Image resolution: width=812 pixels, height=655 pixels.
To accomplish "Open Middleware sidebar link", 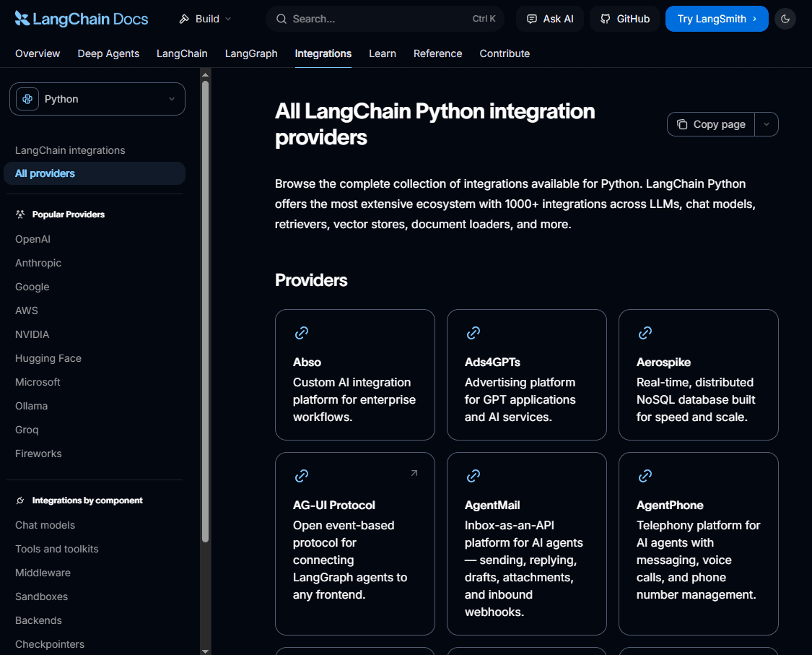I will [x=43, y=573].
